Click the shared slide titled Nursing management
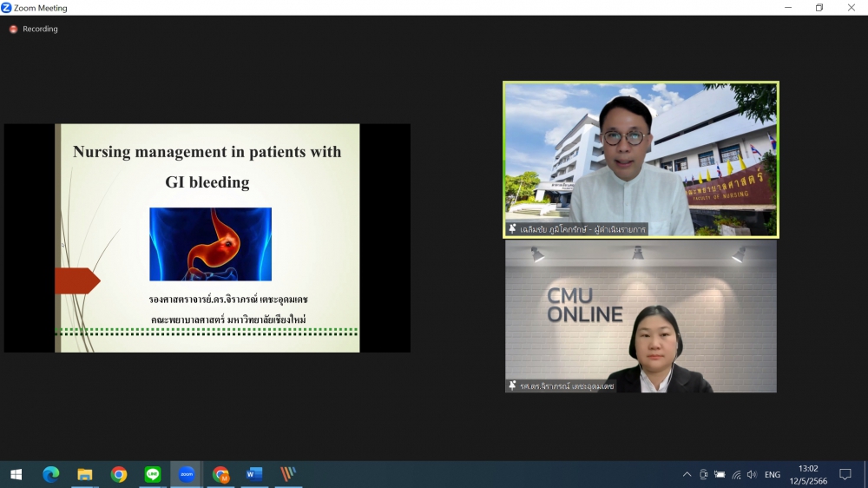The height and width of the screenshot is (488, 868). coord(207,238)
